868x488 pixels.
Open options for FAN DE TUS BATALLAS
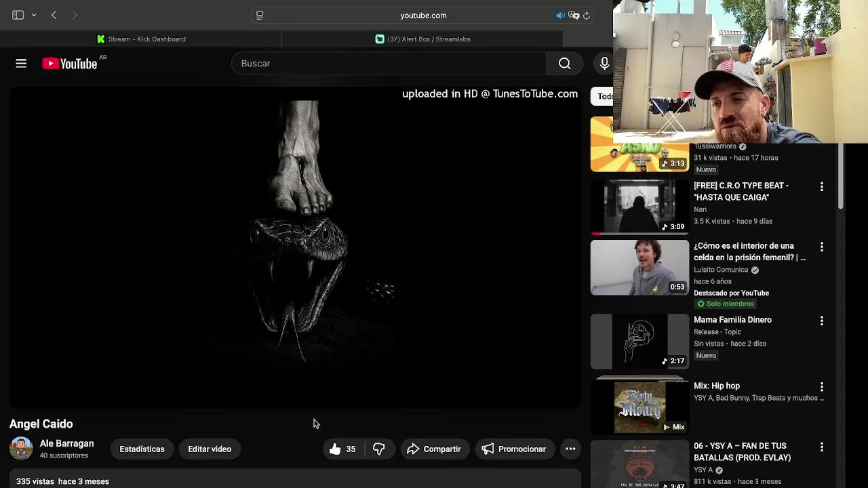pyautogui.click(x=821, y=447)
